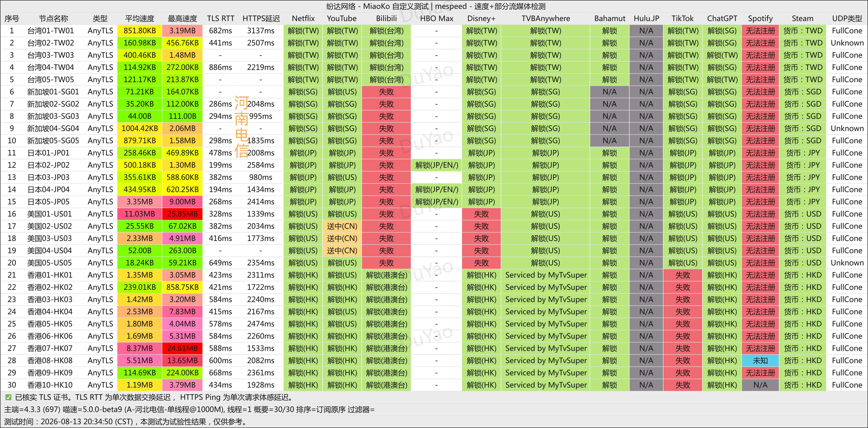Click Steam 货币：HKD cell for 香港06-HK06
Image resolution: width=868 pixels, height=428 pixels.
coord(802,336)
